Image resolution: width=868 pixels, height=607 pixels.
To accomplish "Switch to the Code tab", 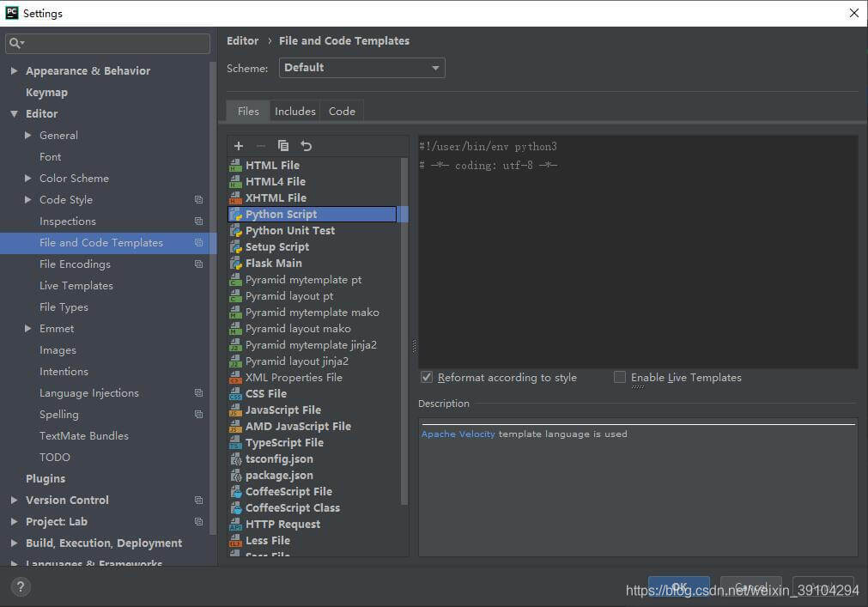I will point(342,112).
